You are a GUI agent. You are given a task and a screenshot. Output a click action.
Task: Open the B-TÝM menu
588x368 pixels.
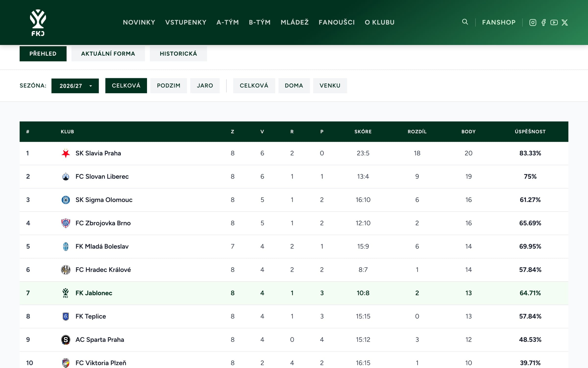[260, 22]
